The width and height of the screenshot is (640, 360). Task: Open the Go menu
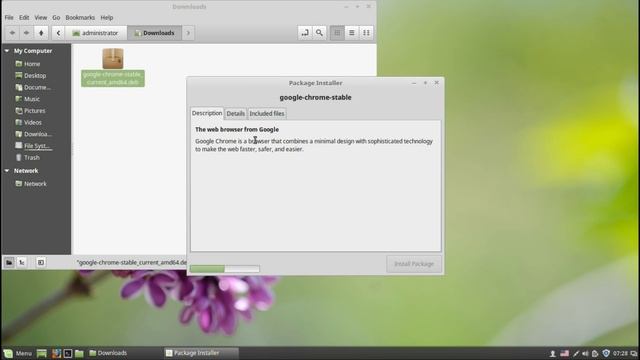56,18
